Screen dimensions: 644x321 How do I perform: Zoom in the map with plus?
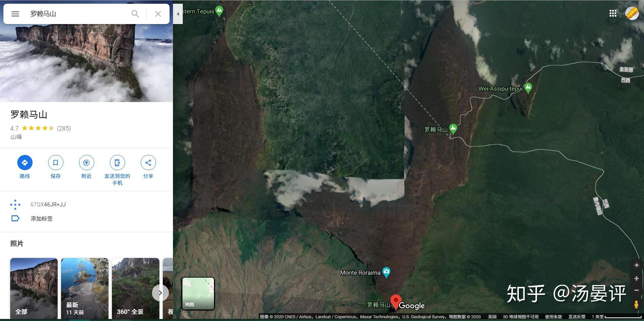click(x=637, y=279)
